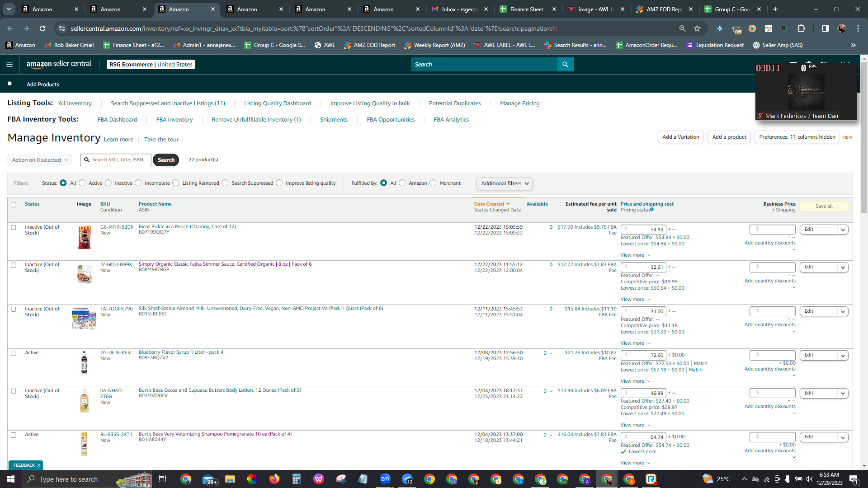This screenshot has width=868, height=488.
Task: Check the box for the Simply Organic Fajita row
Action: pyautogui.click(x=14, y=265)
